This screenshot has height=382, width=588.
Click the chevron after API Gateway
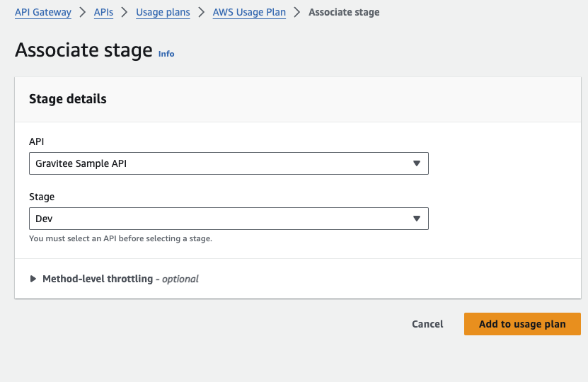coord(83,12)
